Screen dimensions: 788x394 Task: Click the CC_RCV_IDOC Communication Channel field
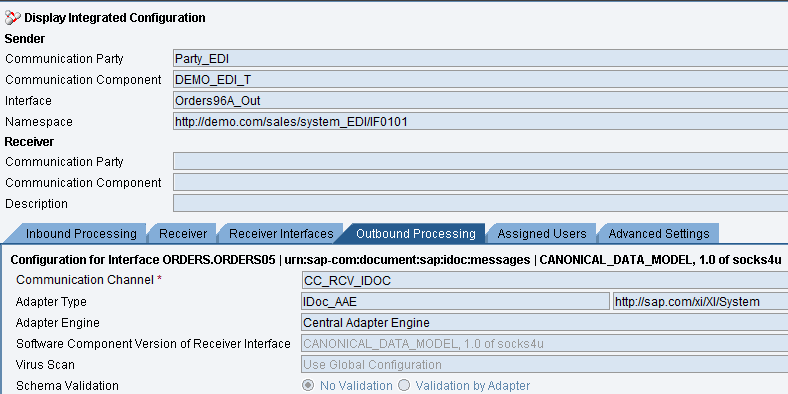[x=545, y=280]
